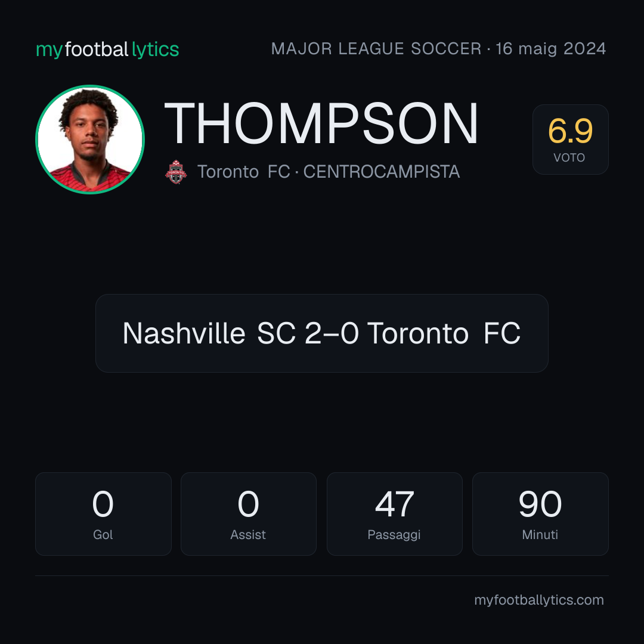
Task: Open the myfootballytics logo
Action: click(107, 49)
